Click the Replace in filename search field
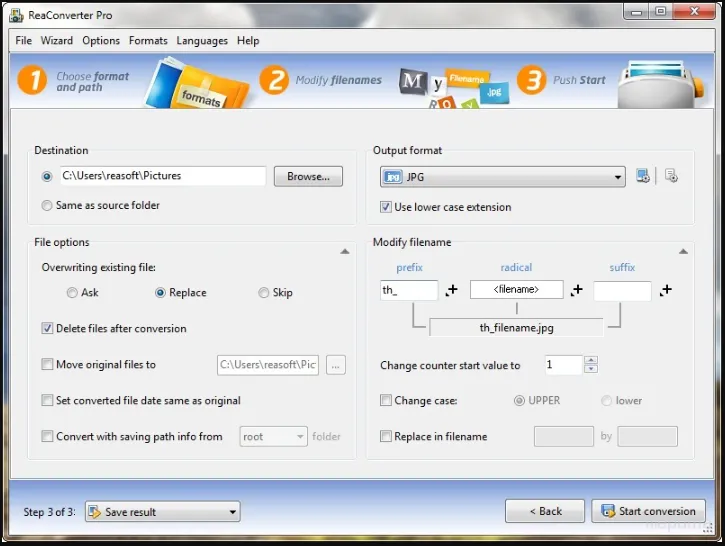This screenshot has width=725, height=546. (x=564, y=436)
